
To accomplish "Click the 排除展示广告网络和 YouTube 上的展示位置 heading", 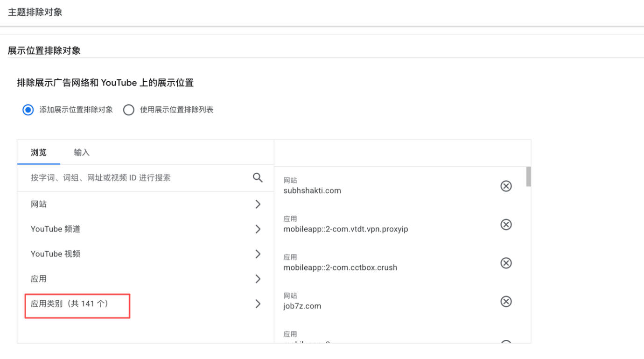I will click(x=105, y=83).
